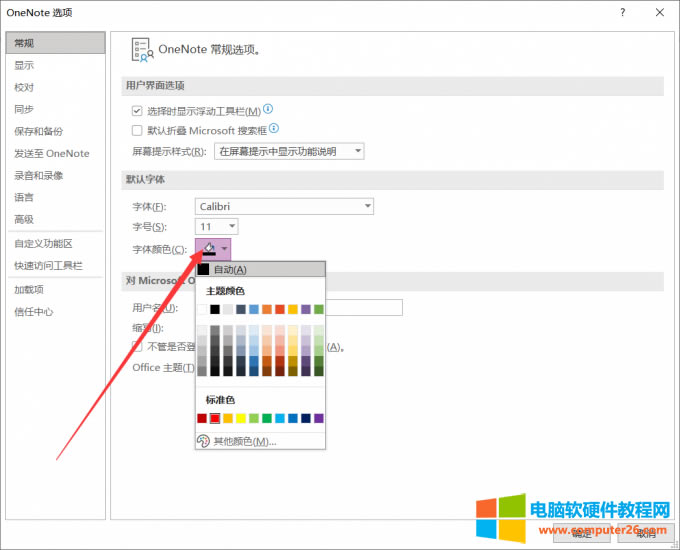Click the palette icon for 其他颜色
The height and width of the screenshot is (550, 680).
(203, 441)
